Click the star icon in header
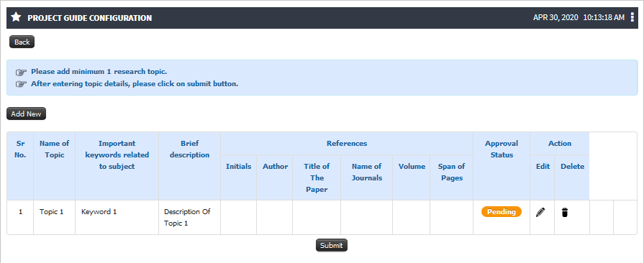Image resolution: width=644 pixels, height=263 pixels. (x=16, y=17)
